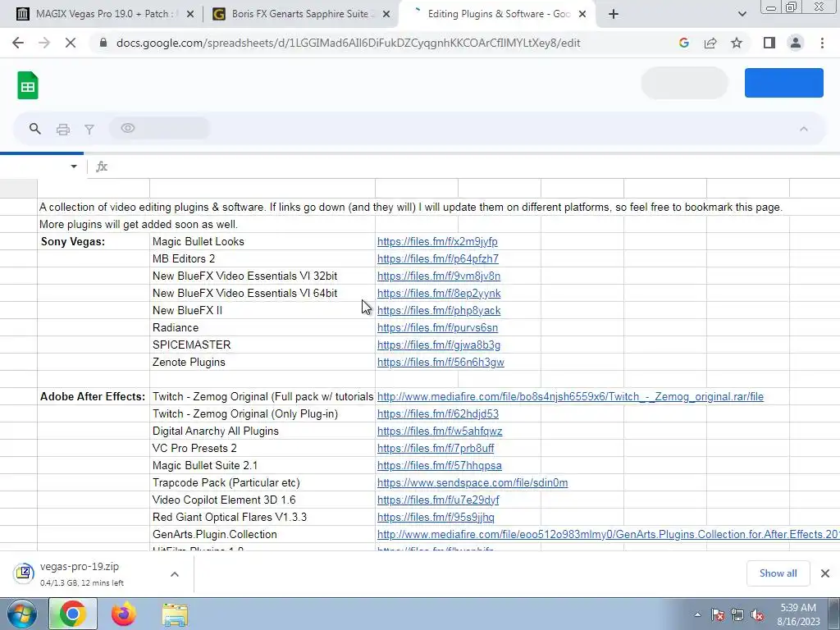Viewport: 840px width, 630px height.
Task: Open Magic Bullet Looks files.fm link
Action: pyautogui.click(x=437, y=242)
